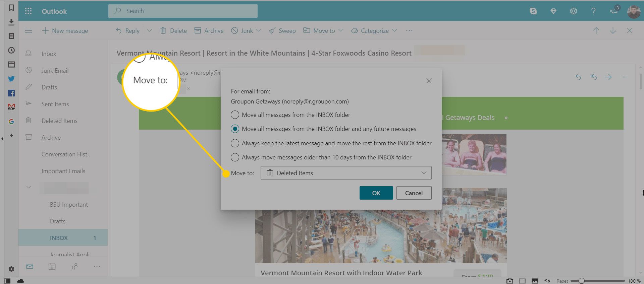
Task: Cancel the sweep dialog
Action: [414, 193]
